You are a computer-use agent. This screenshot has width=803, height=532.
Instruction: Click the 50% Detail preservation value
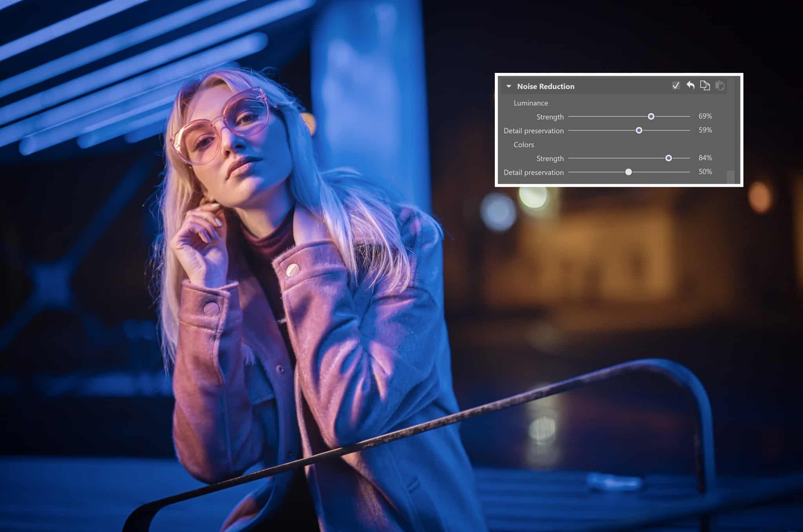click(x=705, y=171)
